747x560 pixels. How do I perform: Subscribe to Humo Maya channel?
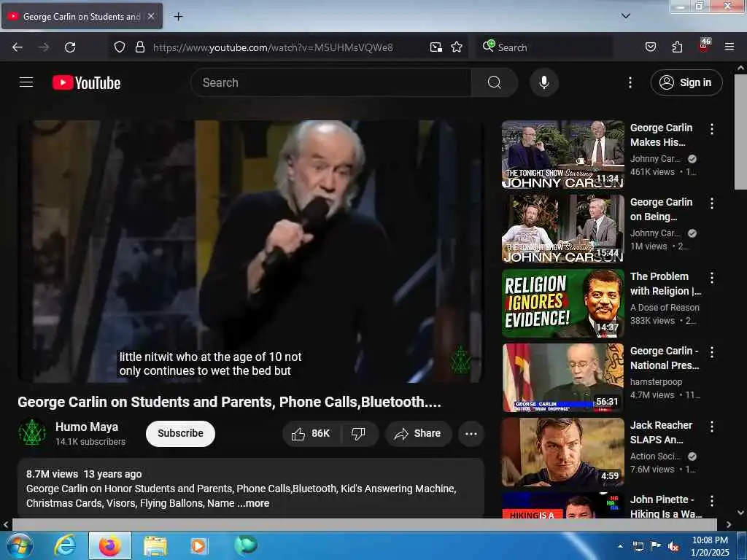(x=181, y=433)
